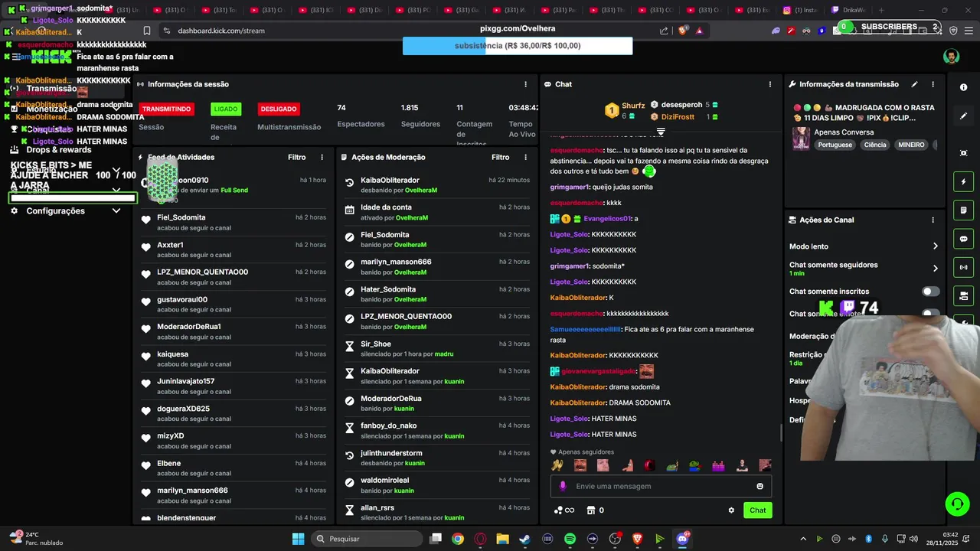Open Steam from the taskbar

(524, 539)
